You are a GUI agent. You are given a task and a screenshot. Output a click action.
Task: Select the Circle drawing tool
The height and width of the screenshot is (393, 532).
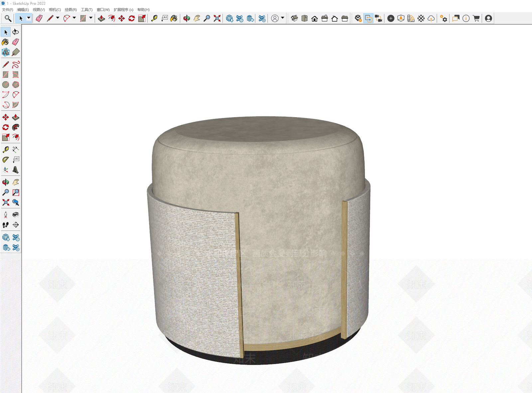click(x=6, y=85)
